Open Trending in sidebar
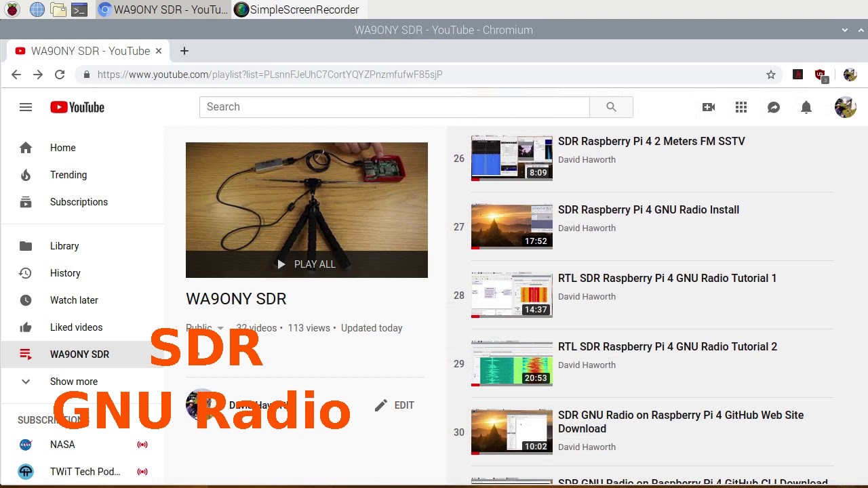868x488 pixels. click(82, 175)
